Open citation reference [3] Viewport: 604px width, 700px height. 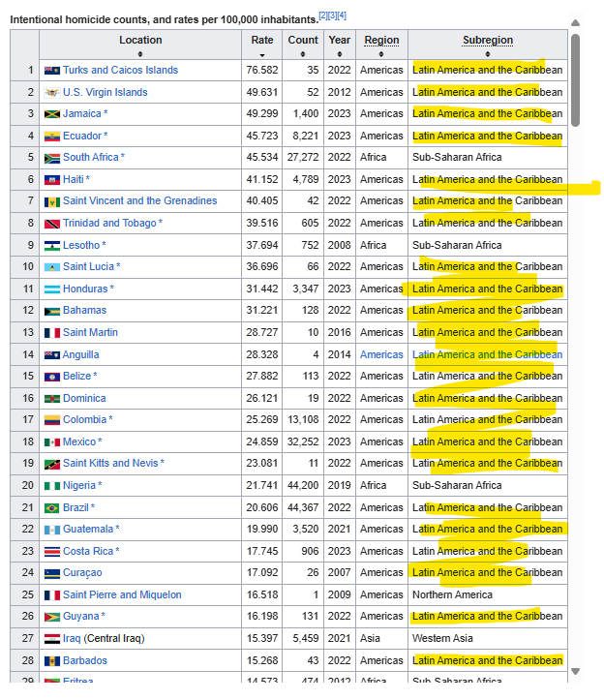332,15
